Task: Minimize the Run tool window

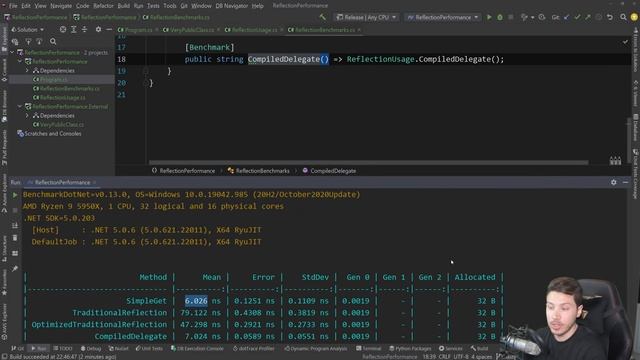Action: 625,182
